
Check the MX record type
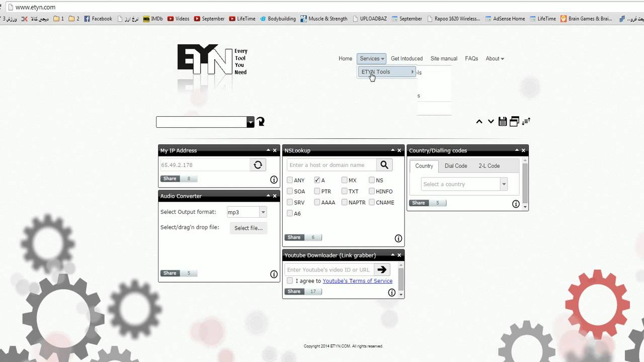tap(344, 180)
